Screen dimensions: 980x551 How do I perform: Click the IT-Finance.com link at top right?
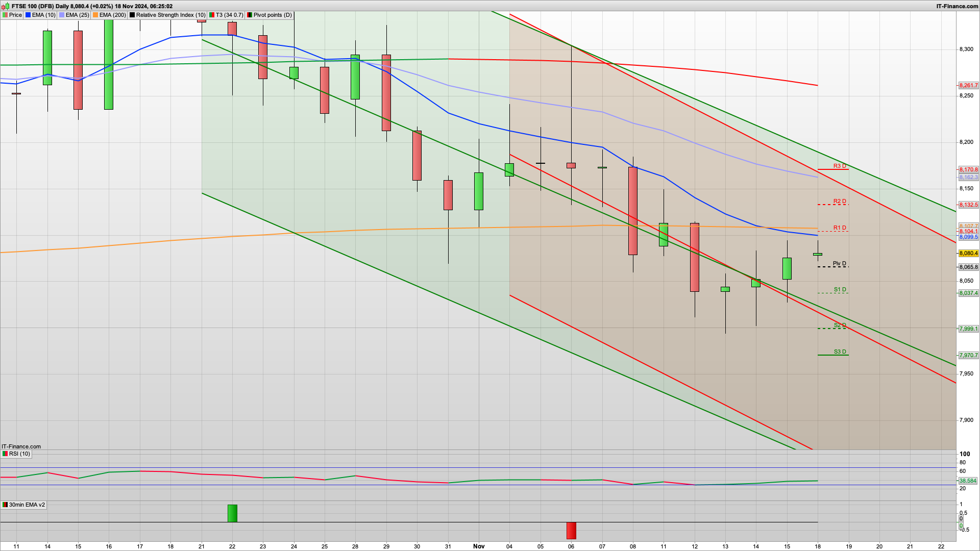click(958, 6)
